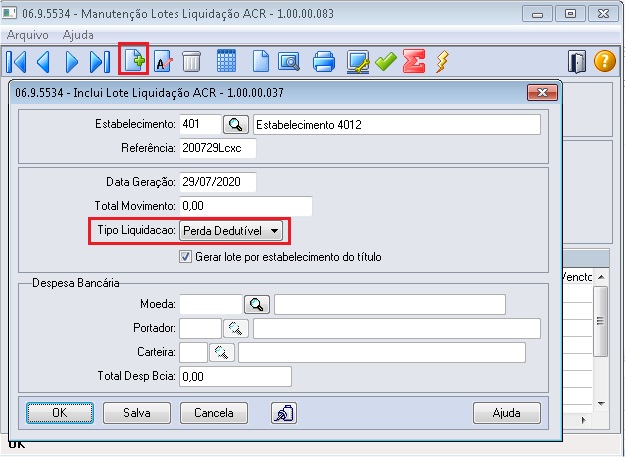Viewport: 625px width, 457px height.
Task: Close the Inclui Lote Liquidação dialog
Action: point(542,92)
